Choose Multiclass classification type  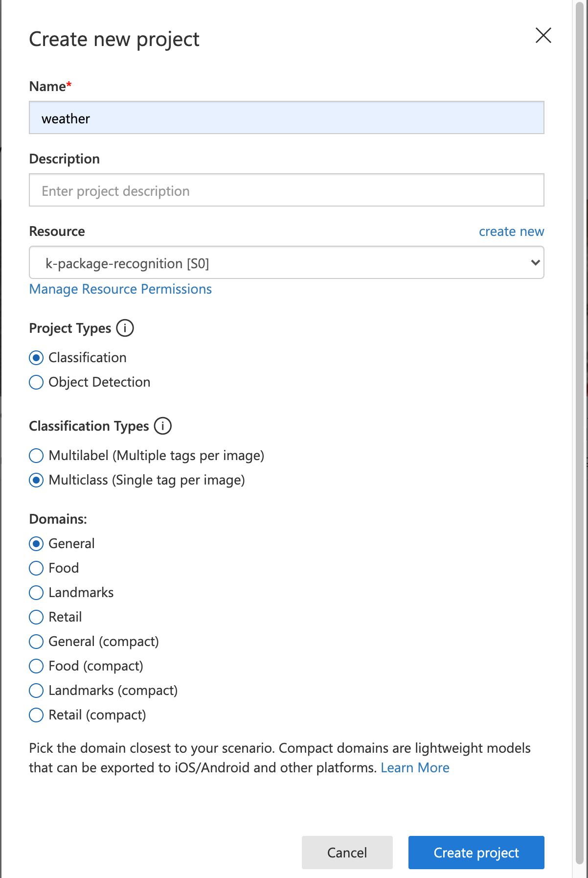36,480
